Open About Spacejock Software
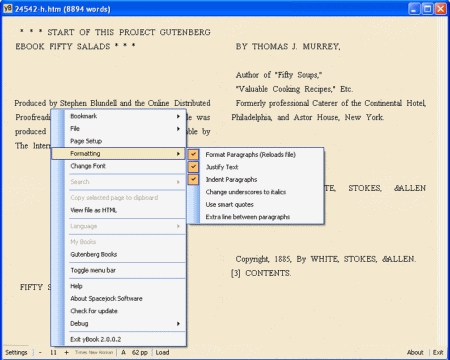450x360 pixels. click(x=118, y=299)
